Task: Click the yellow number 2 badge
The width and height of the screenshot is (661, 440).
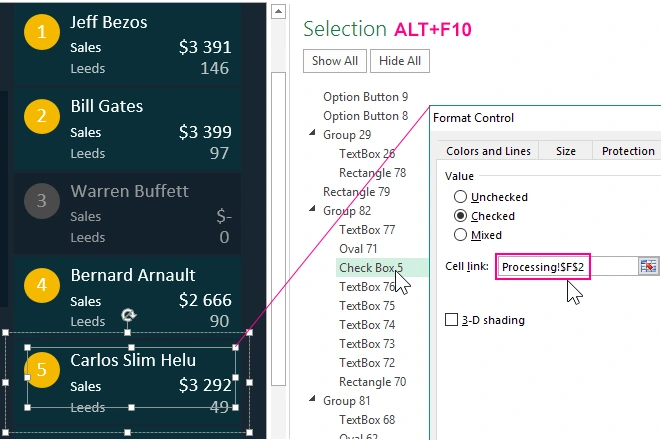Action: [41, 117]
